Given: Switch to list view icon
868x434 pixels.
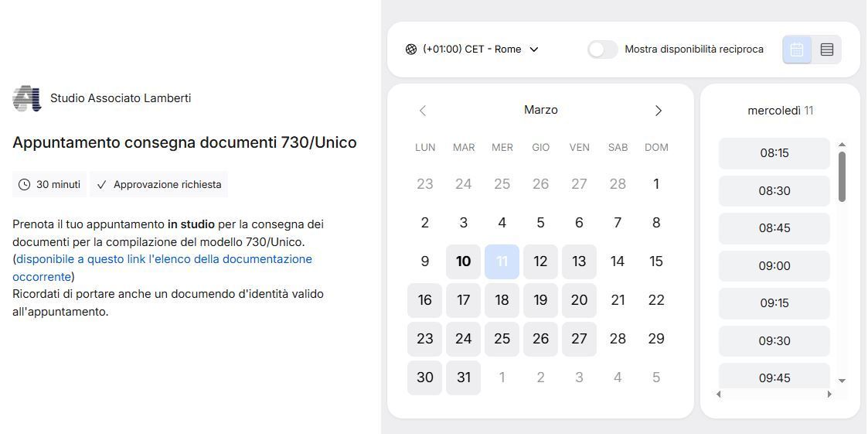Looking at the screenshot, I should (x=826, y=50).
